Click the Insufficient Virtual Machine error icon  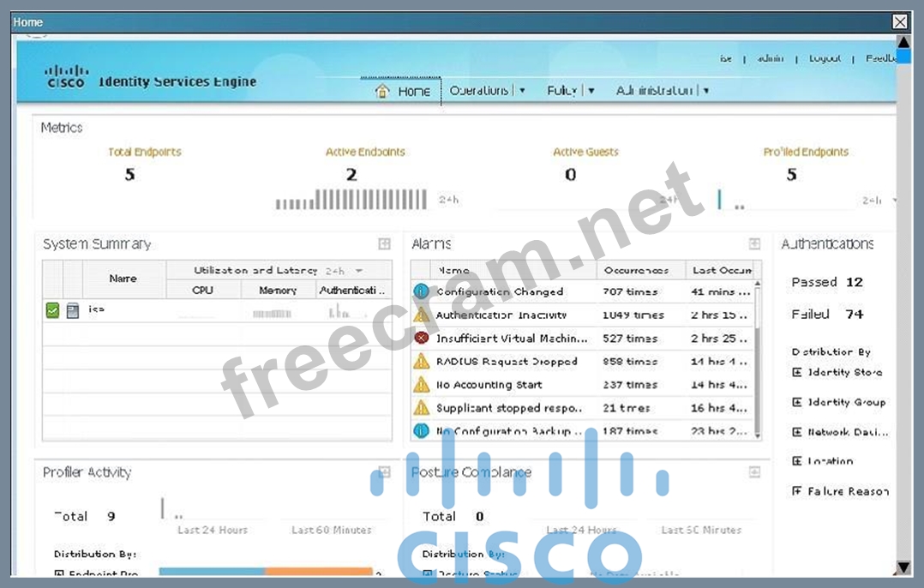(x=421, y=338)
